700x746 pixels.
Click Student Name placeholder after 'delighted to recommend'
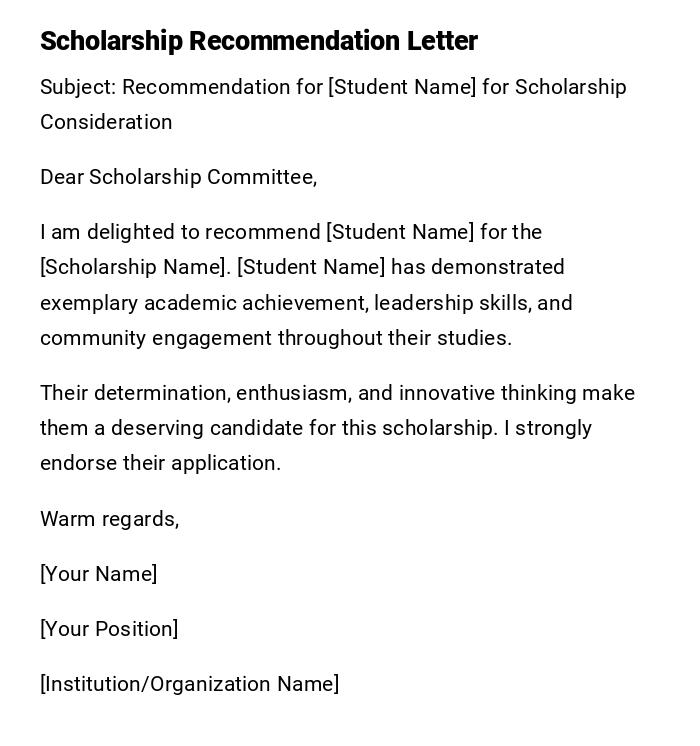(x=400, y=232)
